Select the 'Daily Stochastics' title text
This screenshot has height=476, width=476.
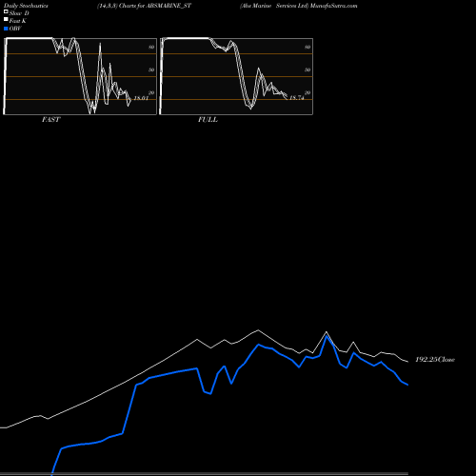click(x=26, y=6)
